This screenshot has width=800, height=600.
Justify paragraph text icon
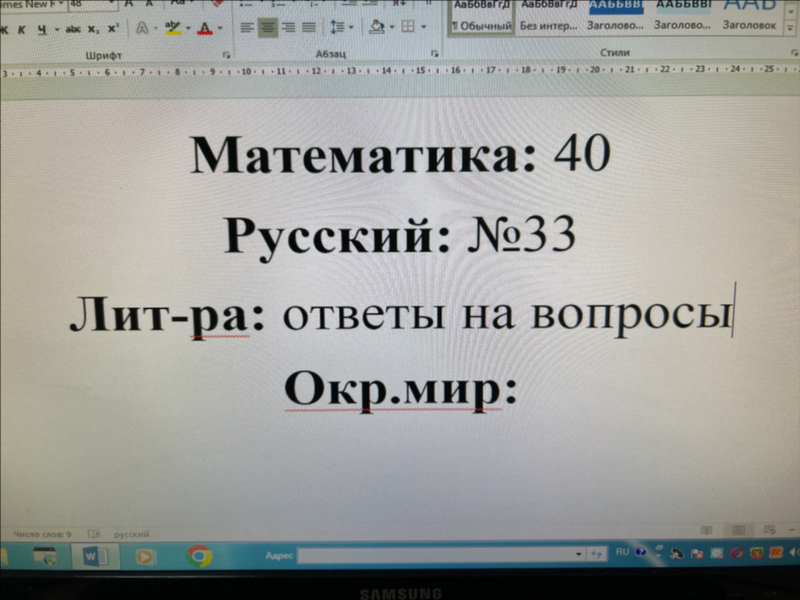[309, 27]
